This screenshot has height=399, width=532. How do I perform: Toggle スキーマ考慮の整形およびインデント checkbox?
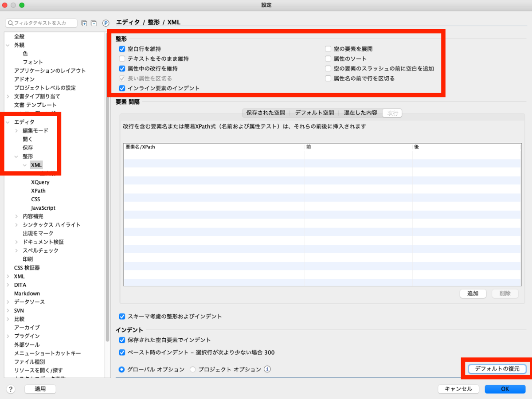coord(122,317)
